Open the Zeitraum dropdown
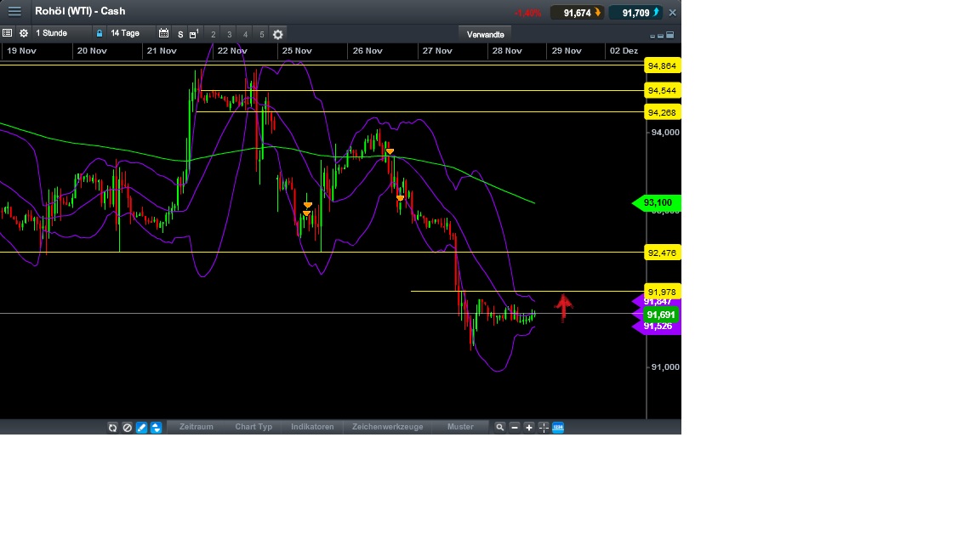The image size is (980, 551). (197, 427)
